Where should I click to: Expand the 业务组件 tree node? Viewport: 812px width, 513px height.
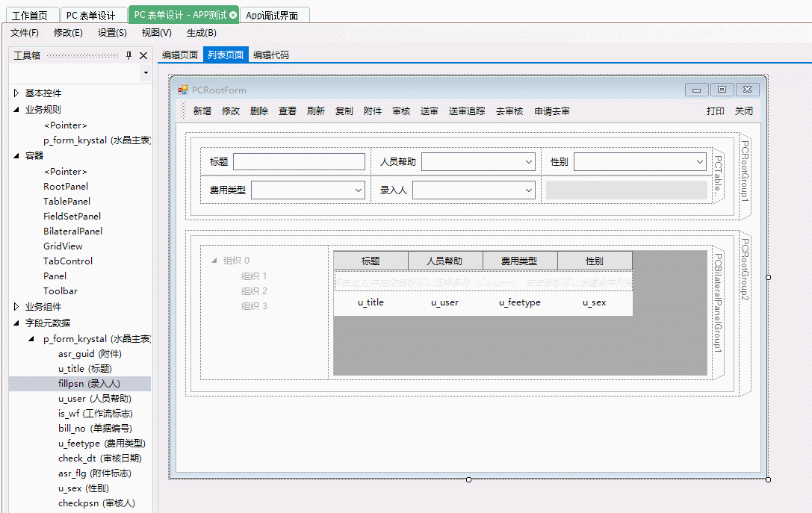16,306
